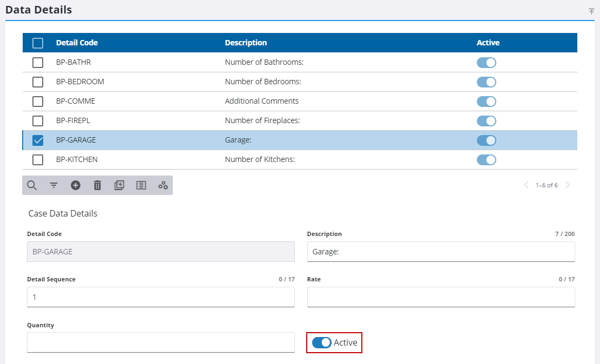Click the BP-KITCHEN detail code cell
Viewport: 600px width, 364px height.
click(77, 159)
